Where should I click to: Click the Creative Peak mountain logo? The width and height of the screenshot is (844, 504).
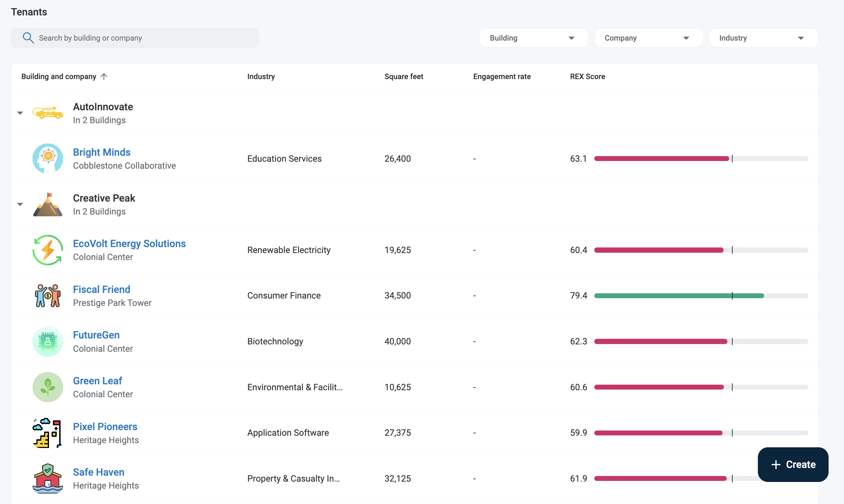click(48, 204)
